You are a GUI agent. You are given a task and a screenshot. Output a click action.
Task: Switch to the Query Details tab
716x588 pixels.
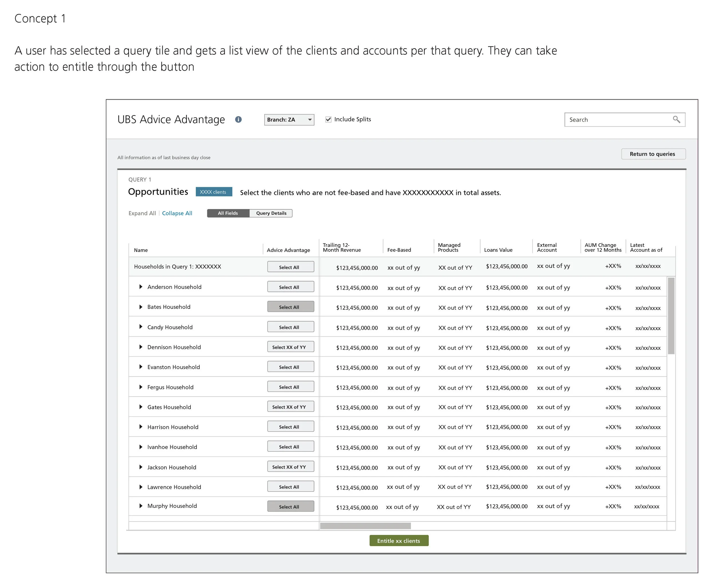(271, 213)
